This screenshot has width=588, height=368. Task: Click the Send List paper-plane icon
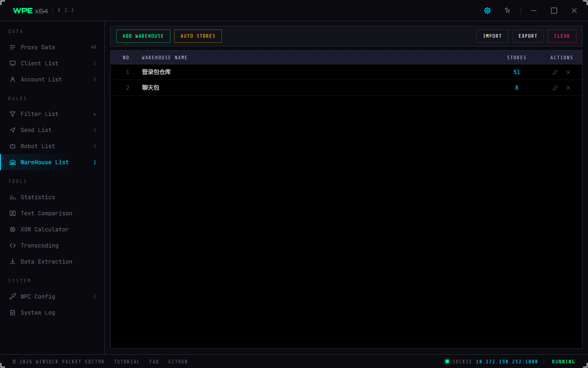pyautogui.click(x=12, y=130)
